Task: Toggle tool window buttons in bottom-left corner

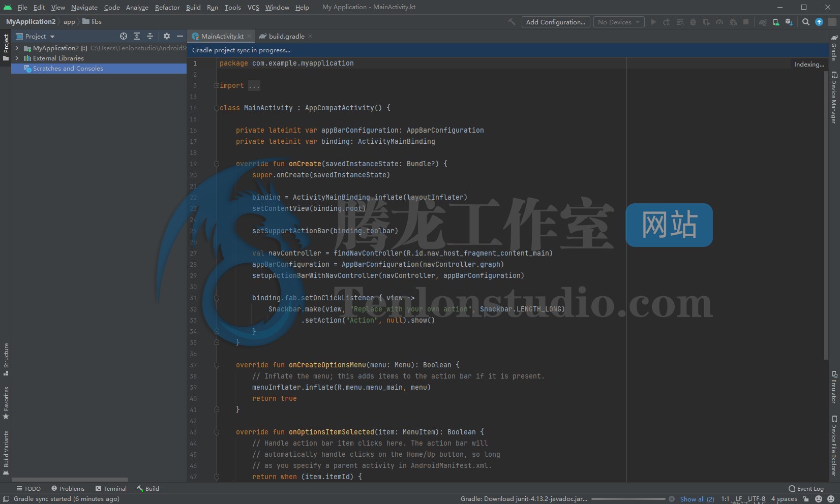Action: [6, 499]
